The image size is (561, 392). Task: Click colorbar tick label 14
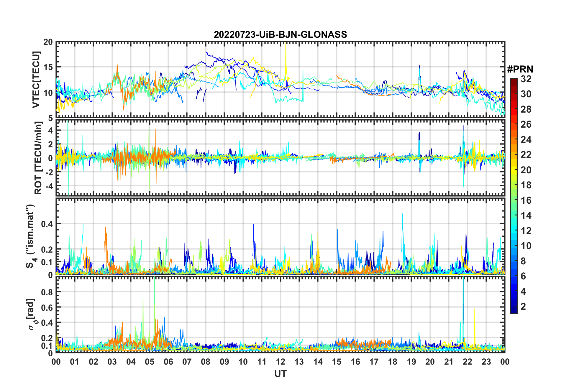[x=526, y=215]
